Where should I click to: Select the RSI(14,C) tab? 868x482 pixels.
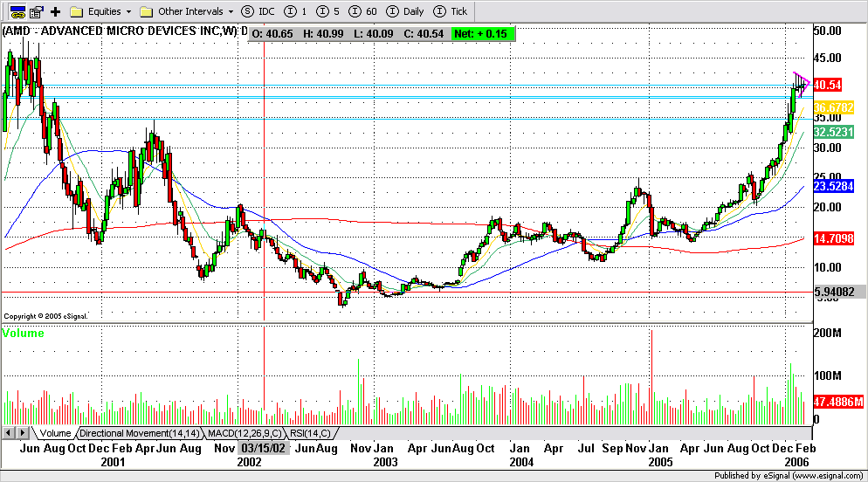click(310, 433)
